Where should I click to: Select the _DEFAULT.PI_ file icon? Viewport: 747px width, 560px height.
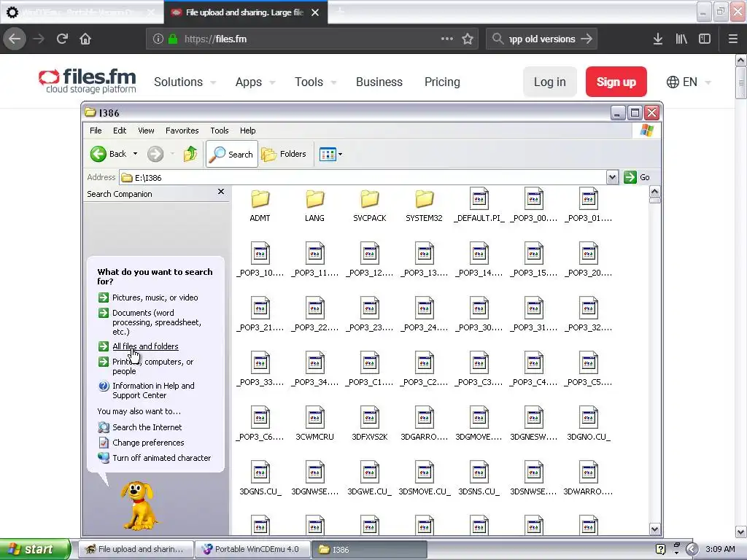(479, 198)
